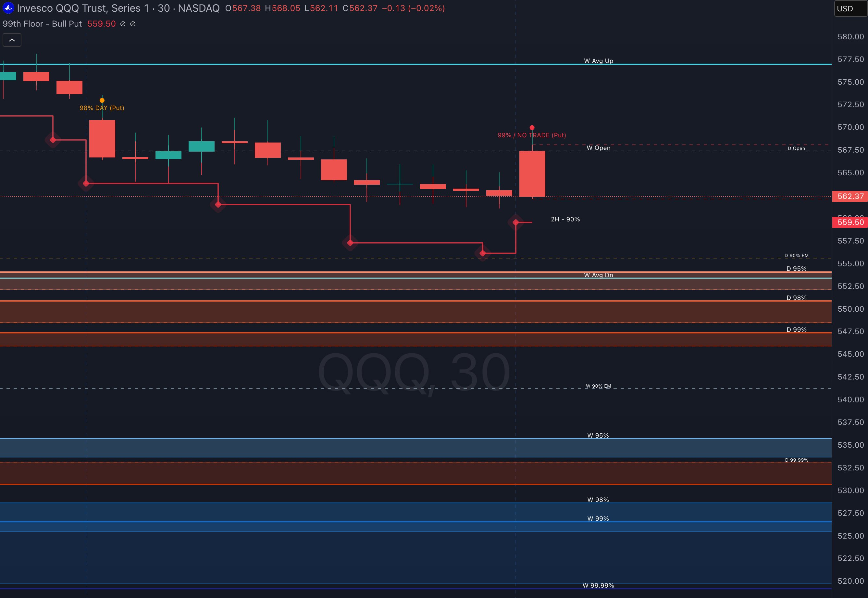Select the D 90% EM label
Screen dimensions: 868x598
[x=797, y=255]
